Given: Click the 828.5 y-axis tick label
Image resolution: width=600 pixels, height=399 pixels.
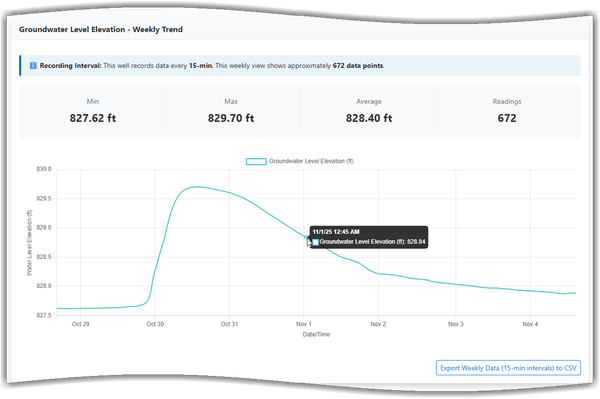Looking at the screenshot, I should (x=44, y=257).
